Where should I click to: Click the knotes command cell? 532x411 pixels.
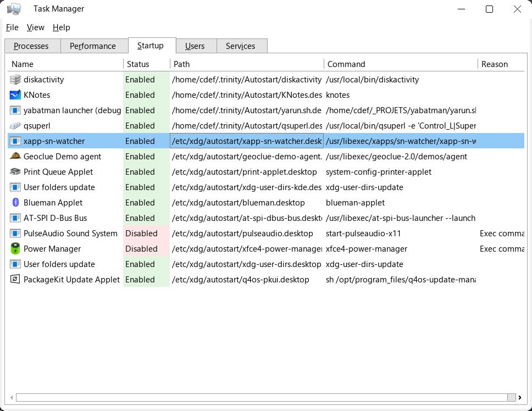coord(337,95)
